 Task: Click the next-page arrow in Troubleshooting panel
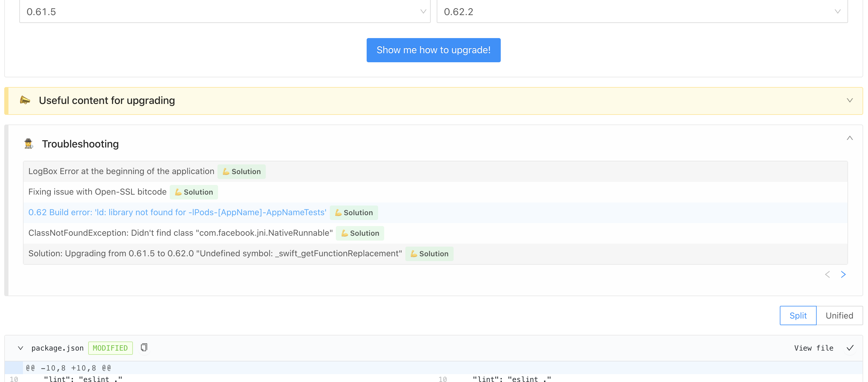pos(844,274)
